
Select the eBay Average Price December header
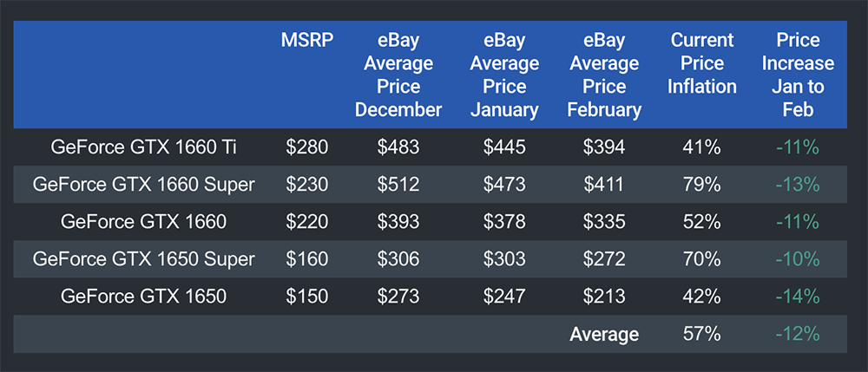(x=398, y=75)
